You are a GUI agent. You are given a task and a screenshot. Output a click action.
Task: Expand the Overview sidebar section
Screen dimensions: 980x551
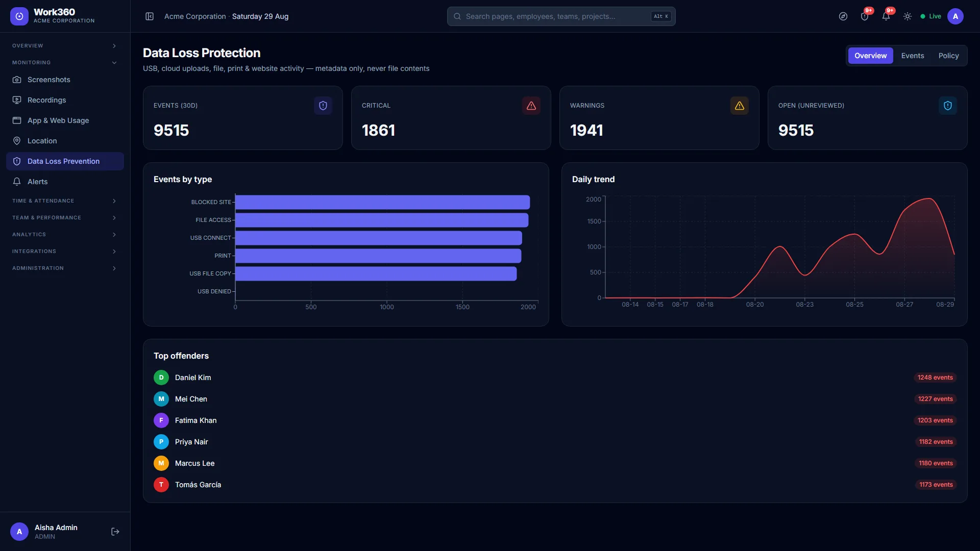[x=65, y=46]
